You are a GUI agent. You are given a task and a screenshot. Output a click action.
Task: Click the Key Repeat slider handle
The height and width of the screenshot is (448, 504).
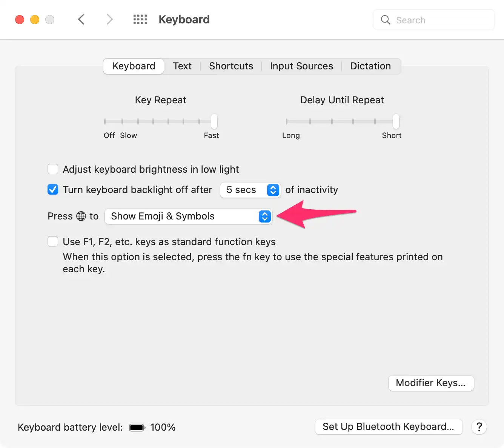(x=214, y=121)
